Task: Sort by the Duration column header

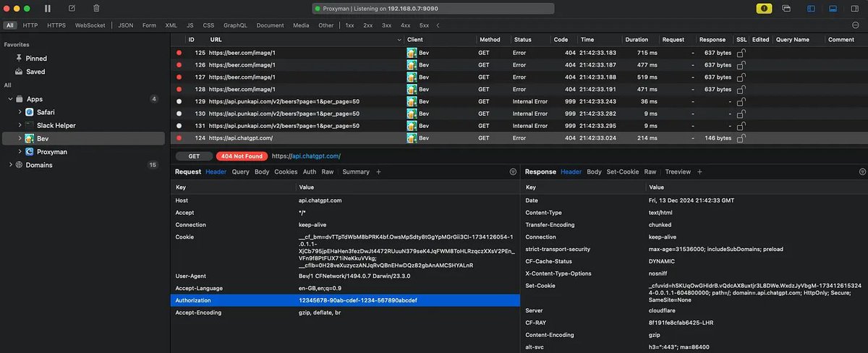Action: click(637, 40)
